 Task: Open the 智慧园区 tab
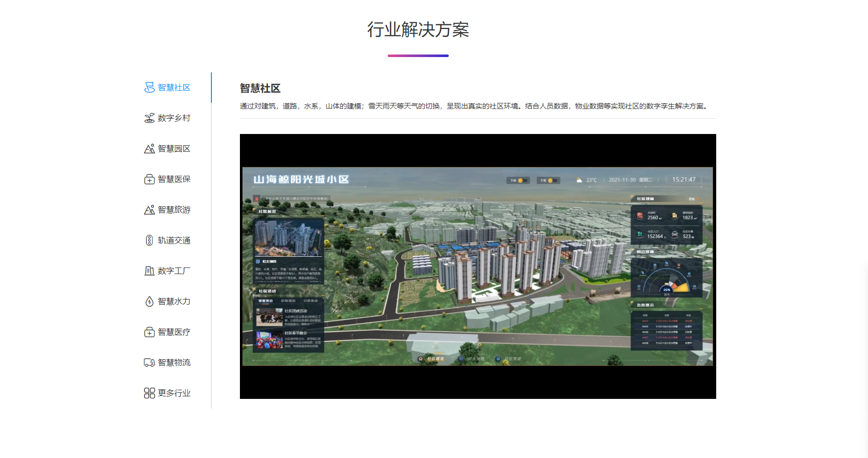coord(167,149)
